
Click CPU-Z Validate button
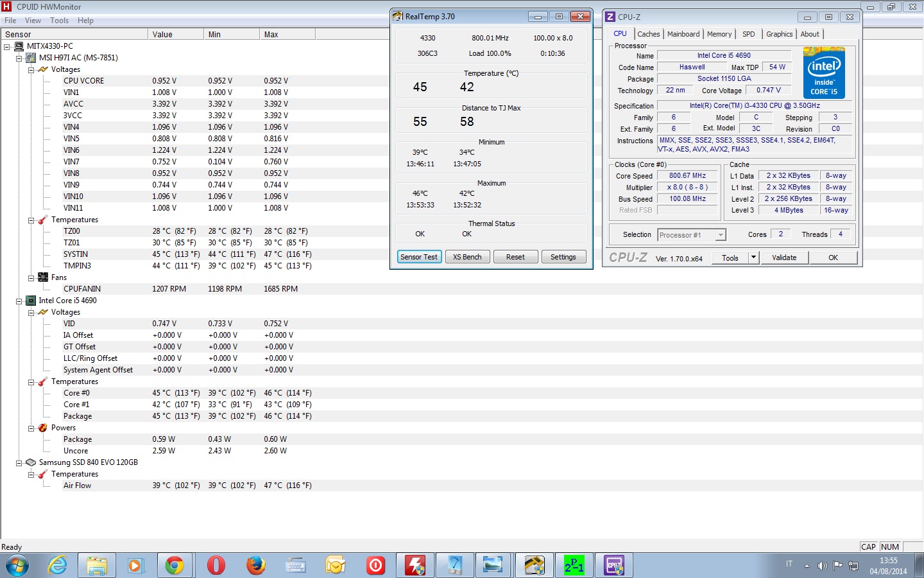(784, 258)
